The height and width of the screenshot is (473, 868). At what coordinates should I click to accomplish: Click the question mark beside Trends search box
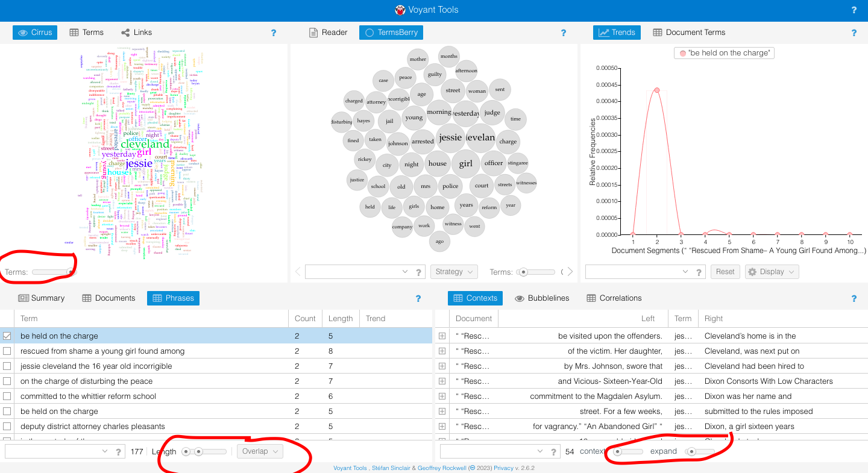[699, 272]
